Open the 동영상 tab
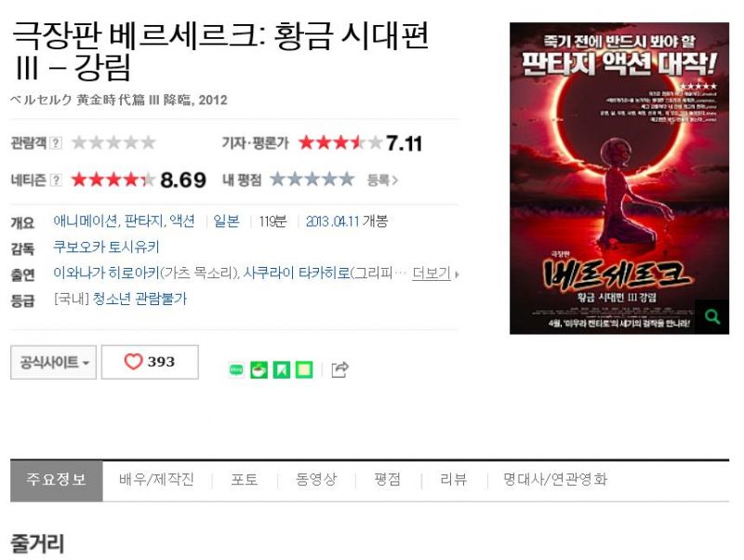Viewport: 744px width, 560px height. tap(316, 479)
